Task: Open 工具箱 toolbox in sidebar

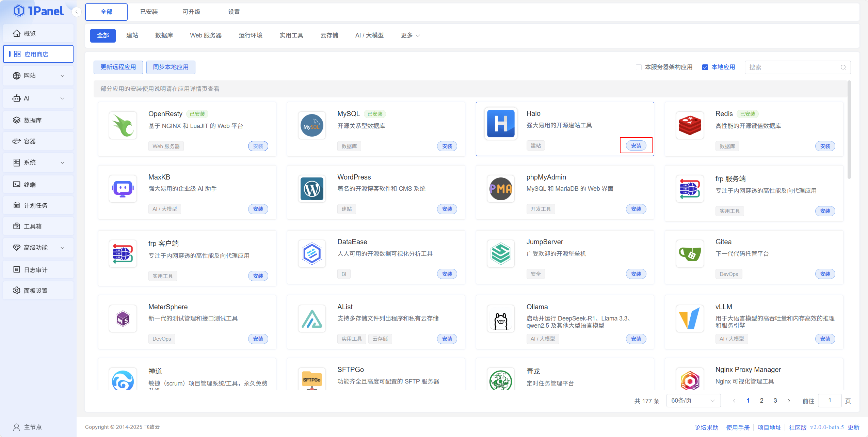Action: pos(38,226)
